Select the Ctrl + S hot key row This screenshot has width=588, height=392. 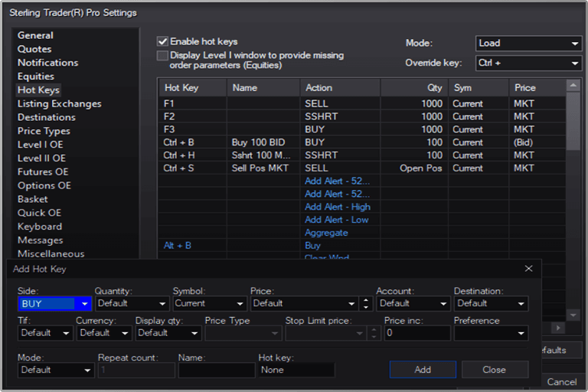point(362,168)
